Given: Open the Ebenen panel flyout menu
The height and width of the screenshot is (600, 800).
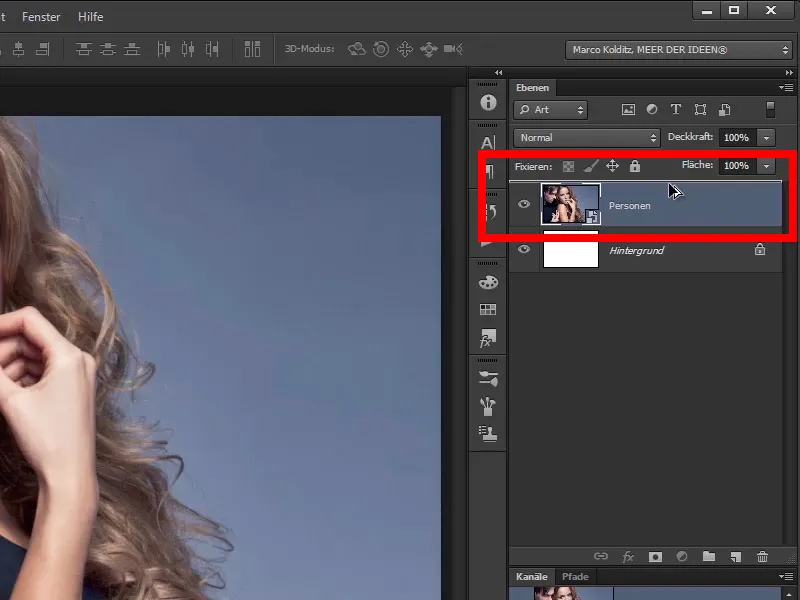Looking at the screenshot, I should click(x=786, y=88).
